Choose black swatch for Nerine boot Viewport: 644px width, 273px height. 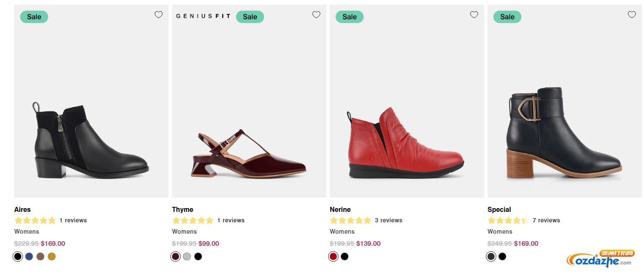point(344,256)
